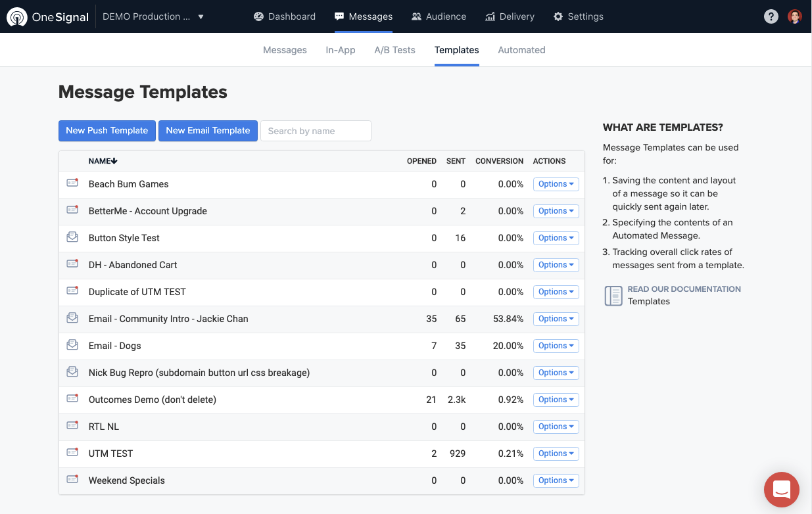Switch to the A/B Tests tab
The image size is (812, 514).
click(x=394, y=50)
